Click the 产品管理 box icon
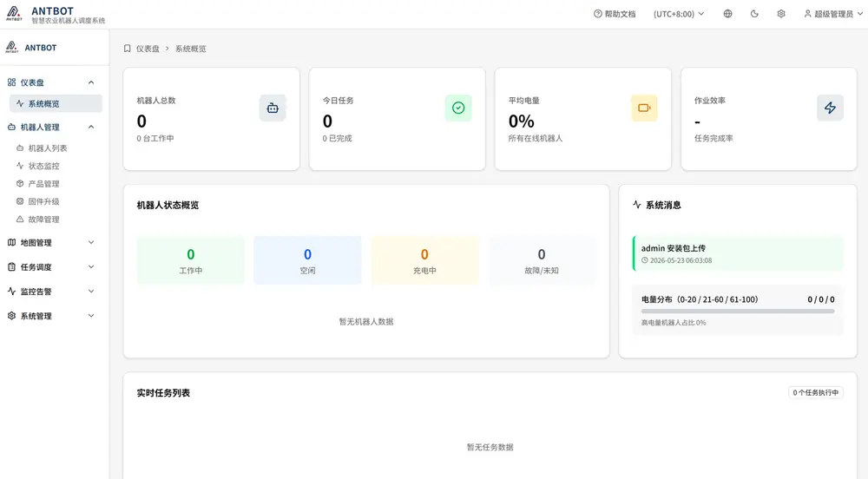The height and width of the screenshot is (479, 868). (x=20, y=184)
